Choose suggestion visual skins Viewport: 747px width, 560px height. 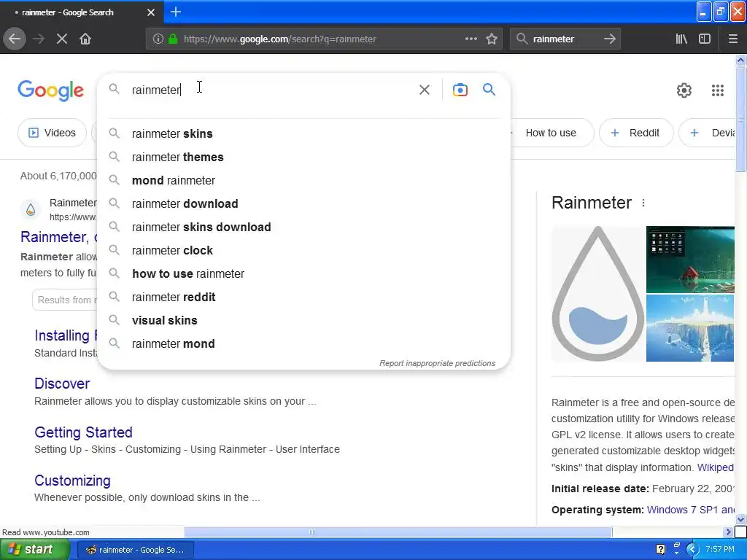pyautogui.click(x=303, y=321)
